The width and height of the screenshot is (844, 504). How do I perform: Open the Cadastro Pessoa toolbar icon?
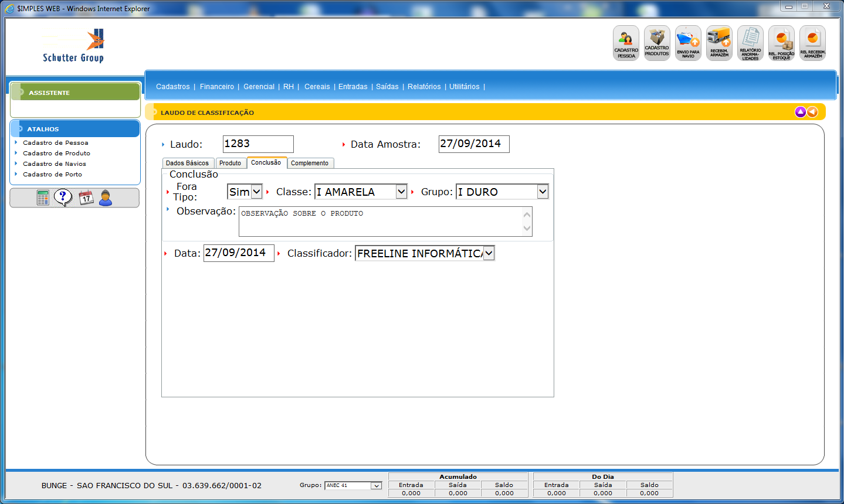(626, 43)
